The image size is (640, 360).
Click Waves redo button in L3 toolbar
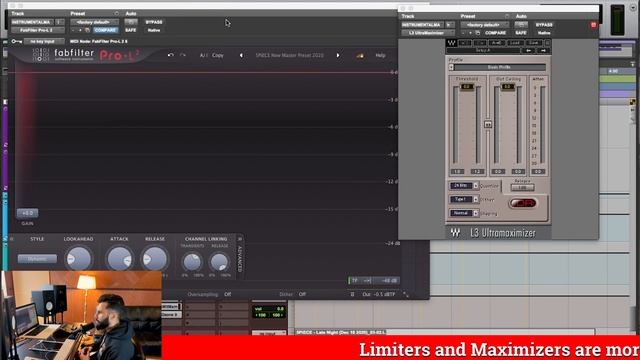[480, 42]
